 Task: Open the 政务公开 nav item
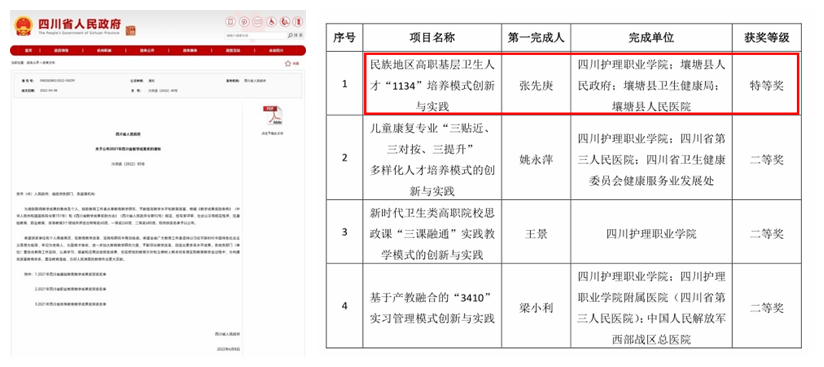click(x=147, y=50)
